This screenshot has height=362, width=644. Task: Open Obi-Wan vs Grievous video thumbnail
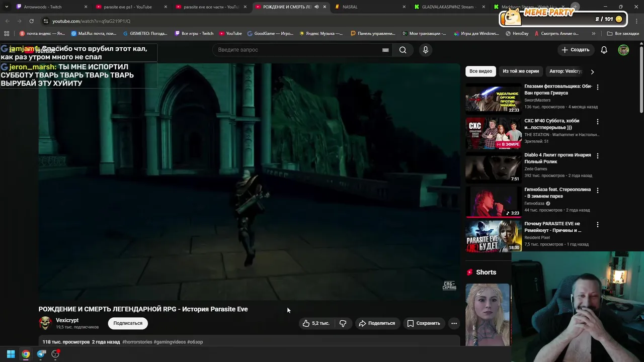(x=493, y=98)
